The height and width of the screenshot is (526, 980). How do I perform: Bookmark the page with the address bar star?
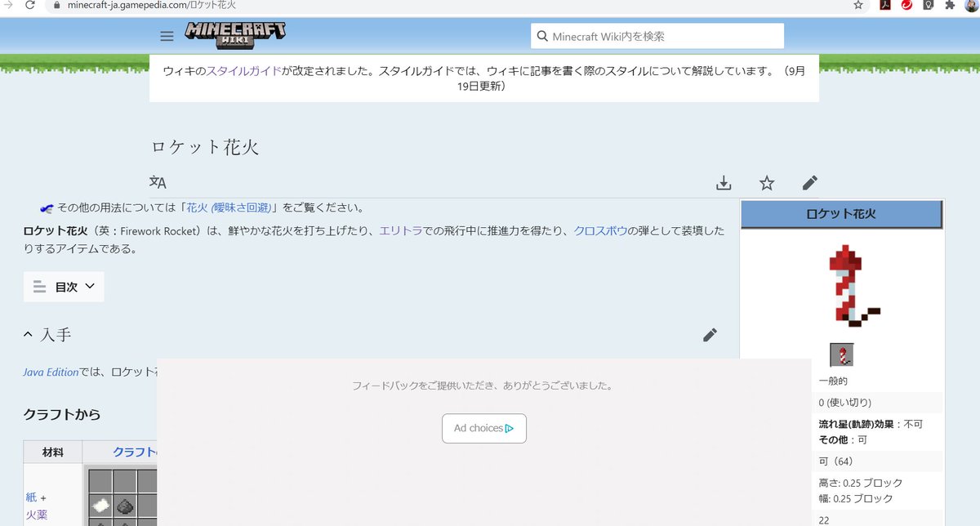857,6
